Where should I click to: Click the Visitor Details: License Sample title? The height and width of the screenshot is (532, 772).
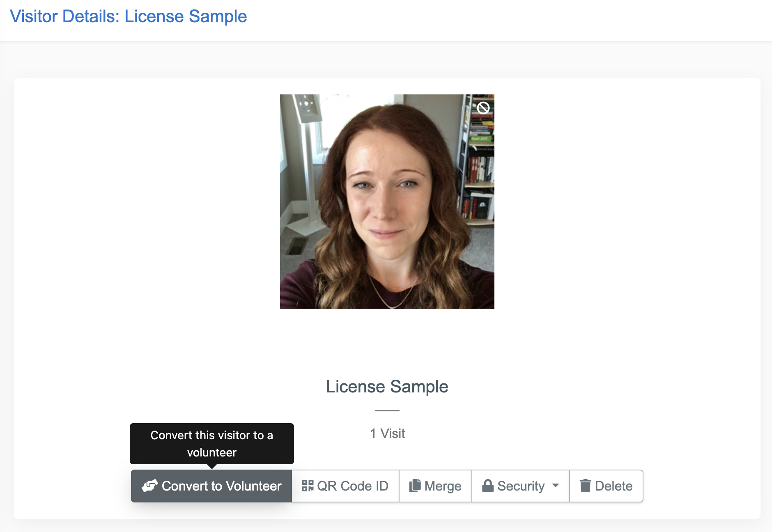coord(128,16)
